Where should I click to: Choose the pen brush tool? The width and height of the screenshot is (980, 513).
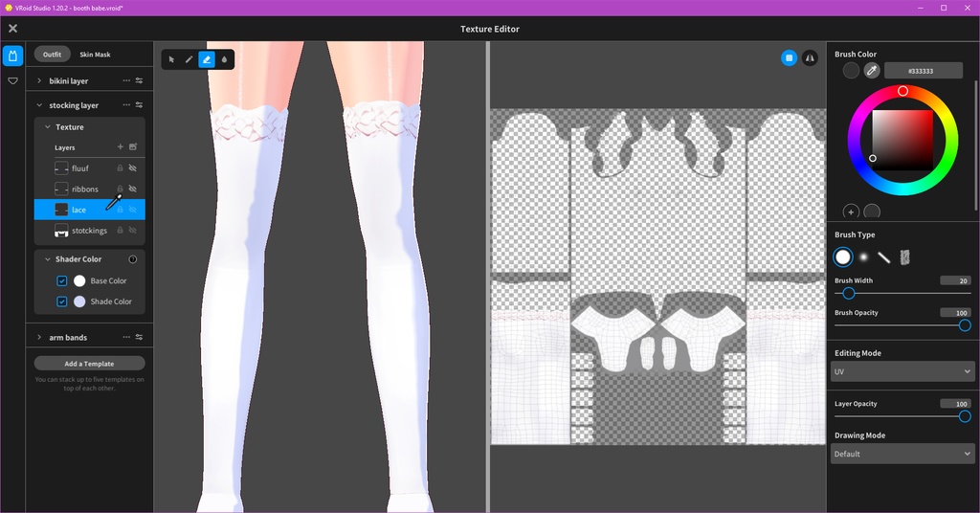(x=189, y=59)
